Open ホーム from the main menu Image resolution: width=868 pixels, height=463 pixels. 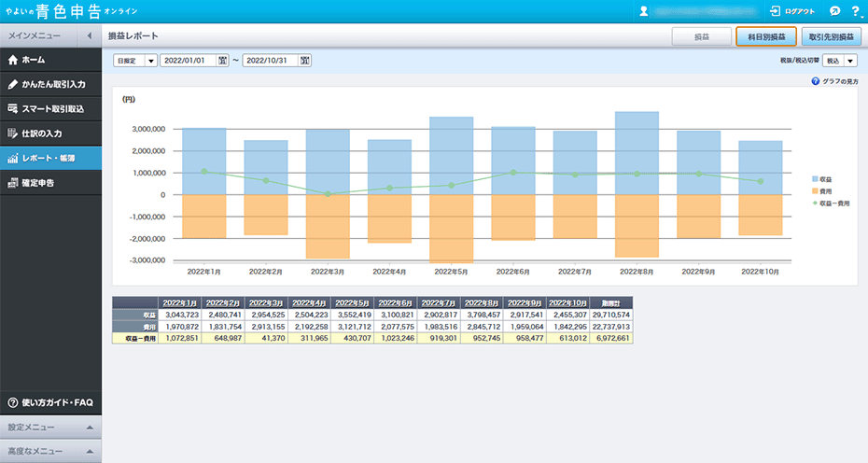click(51, 60)
